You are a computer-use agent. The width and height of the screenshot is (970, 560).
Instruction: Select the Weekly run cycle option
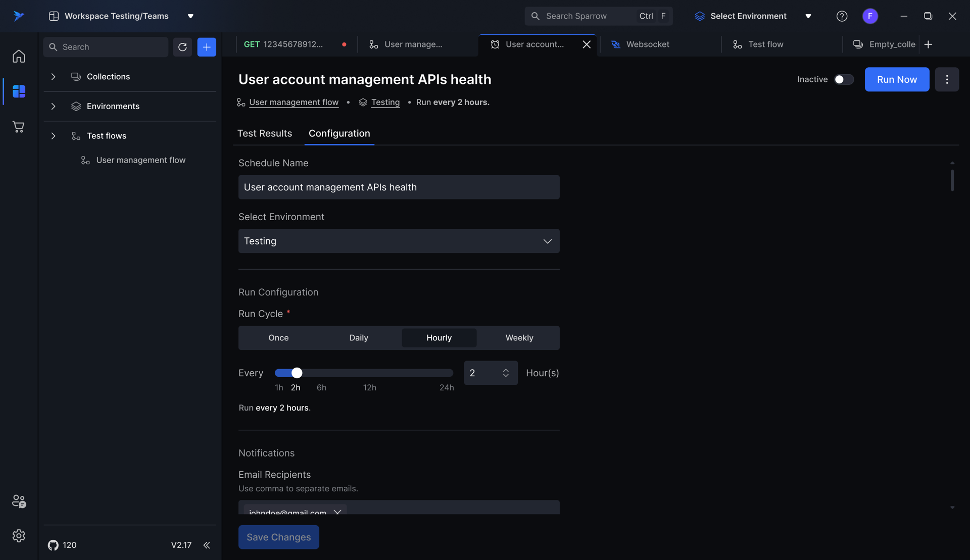point(519,338)
